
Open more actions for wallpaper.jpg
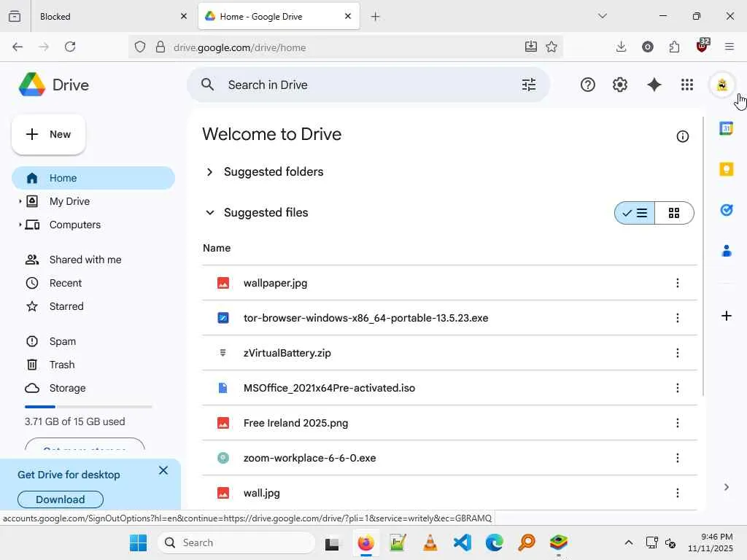tap(677, 283)
